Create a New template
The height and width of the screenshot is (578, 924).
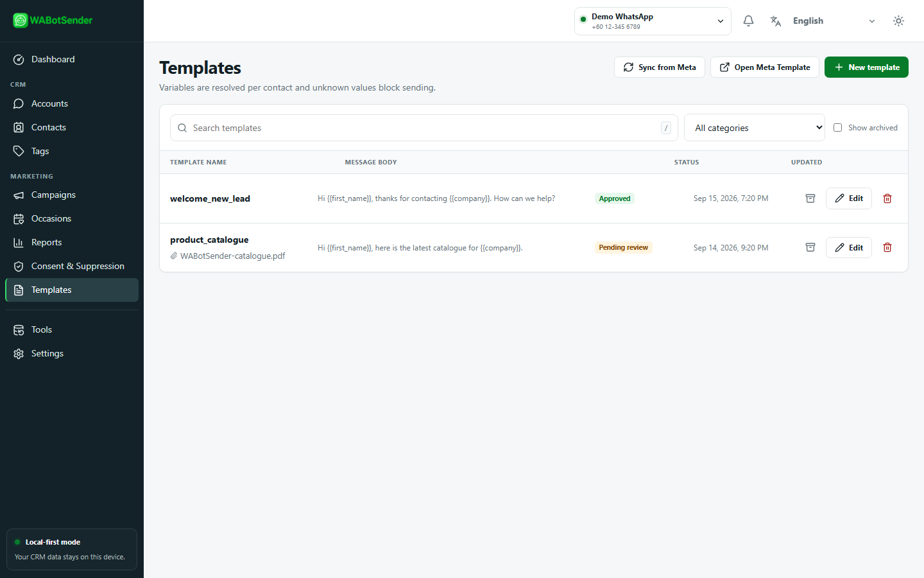[866, 67]
